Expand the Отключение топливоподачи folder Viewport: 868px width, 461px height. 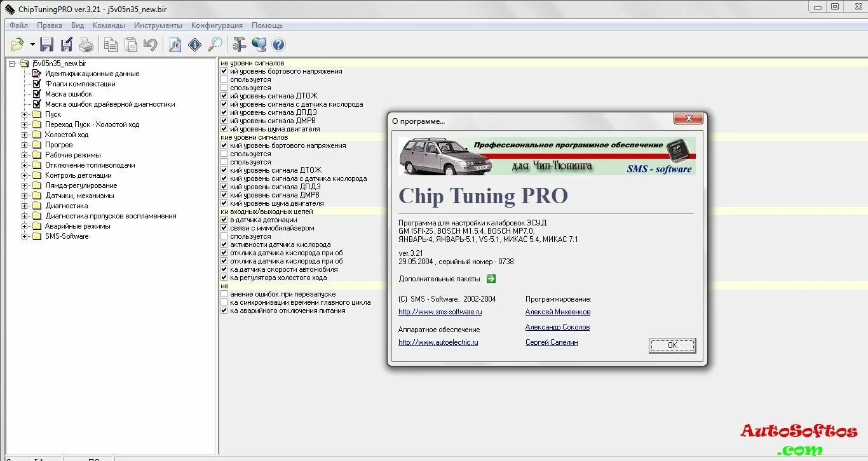(25, 165)
